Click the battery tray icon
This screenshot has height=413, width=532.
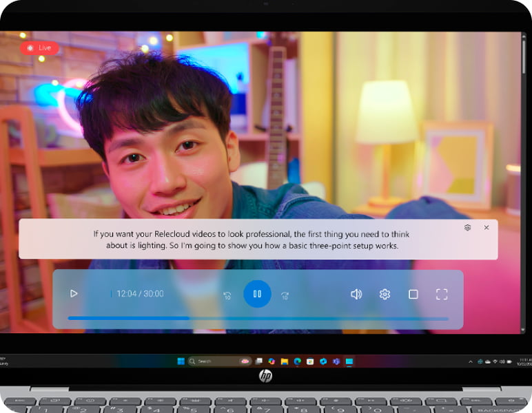point(509,362)
